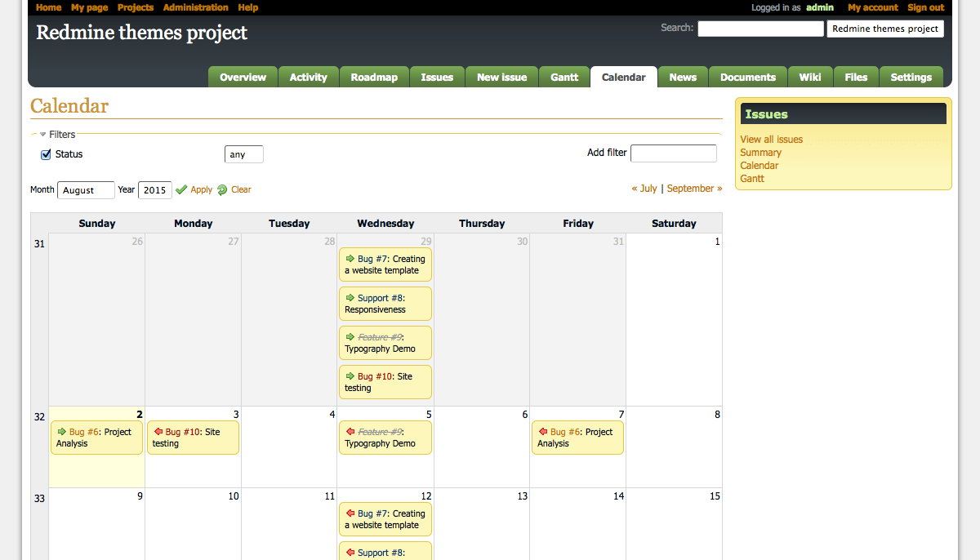The width and height of the screenshot is (980, 560).
Task: Click the green checkmark Apply icon
Action: click(x=181, y=189)
